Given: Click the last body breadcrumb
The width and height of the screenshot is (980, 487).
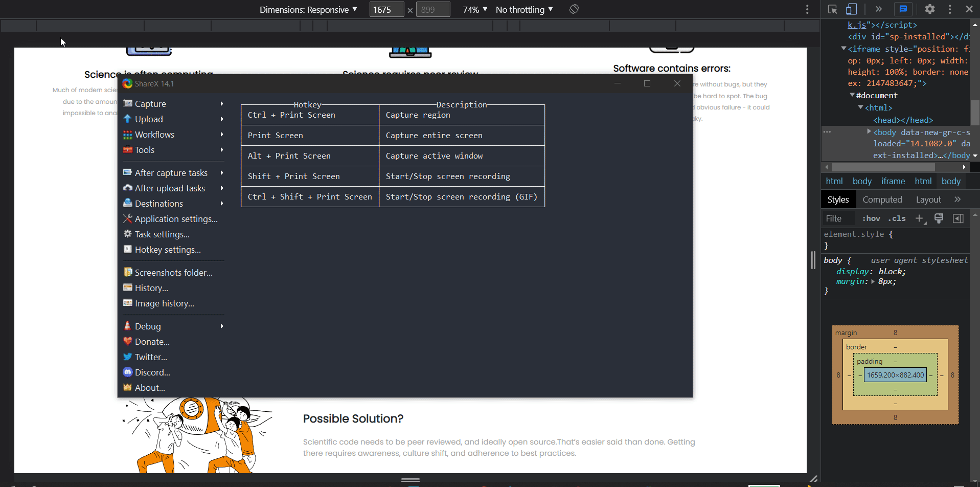Looking at the screenshot, I should coord(951,181).
